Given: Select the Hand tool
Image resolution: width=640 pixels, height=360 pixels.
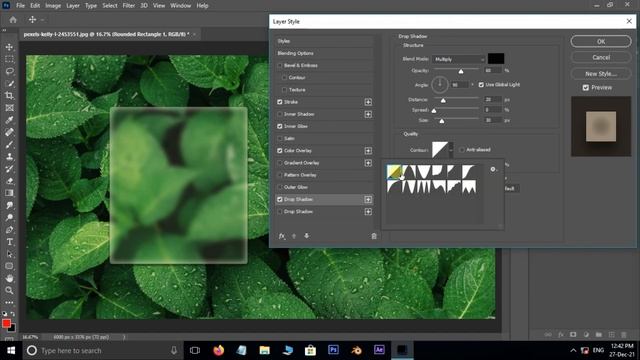Looking at the screenshot, I should coord(9,278).
